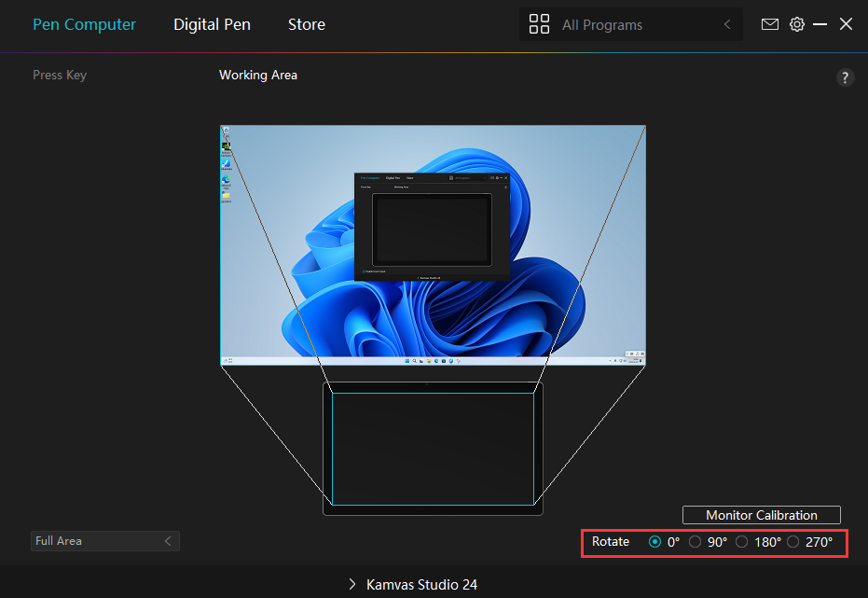Choose the 180° rotation radio button
The width and height of the screenshot is (868, 598).
click(742, 541)
